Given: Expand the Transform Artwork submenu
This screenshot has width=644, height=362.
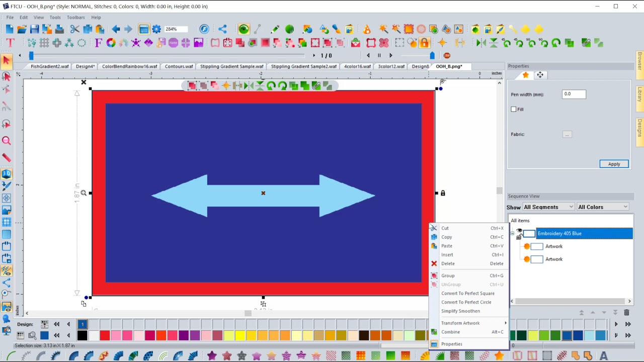Looking at the screenshot, I should coord(468,323).
